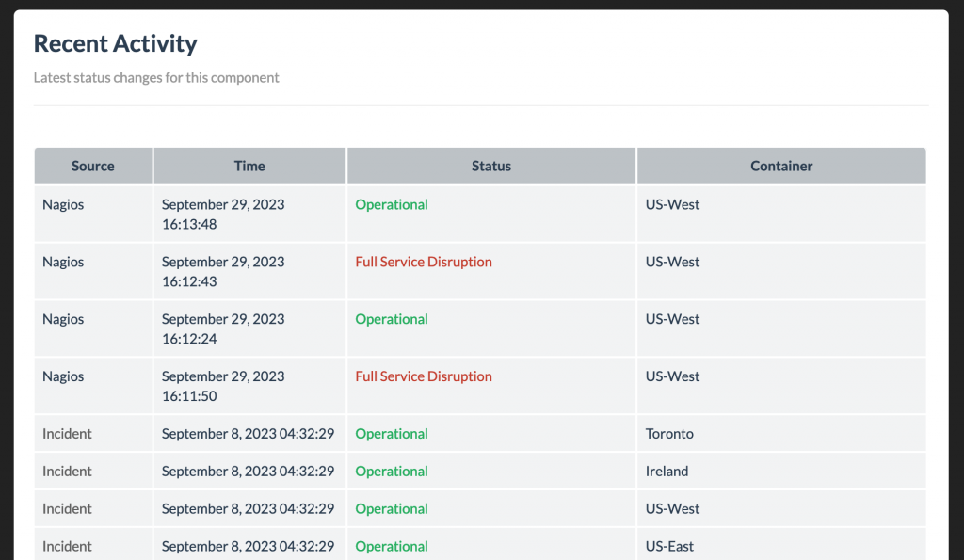
Task: Click Full Service Disruption status at 16:11:50
Action: pos(424,376)
